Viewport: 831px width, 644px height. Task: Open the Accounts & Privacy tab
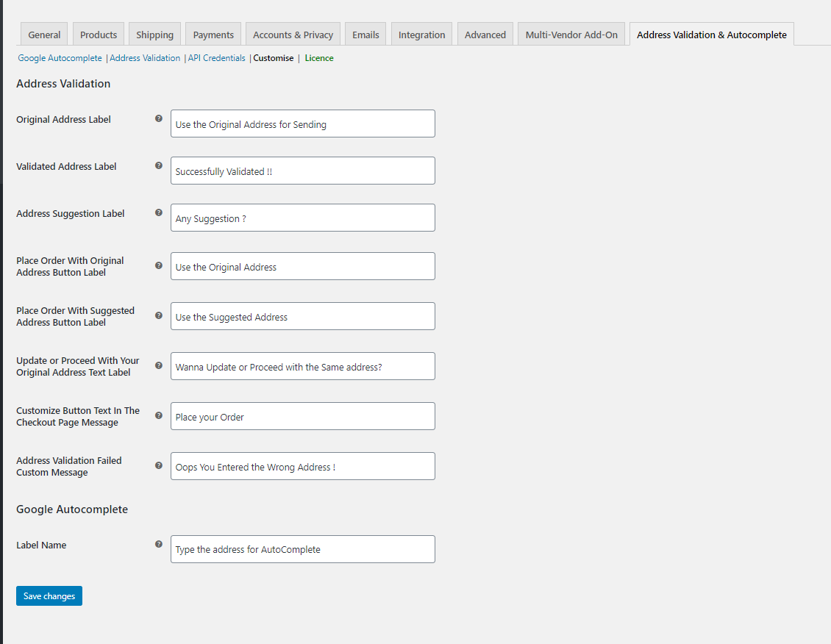click(293, 34)
